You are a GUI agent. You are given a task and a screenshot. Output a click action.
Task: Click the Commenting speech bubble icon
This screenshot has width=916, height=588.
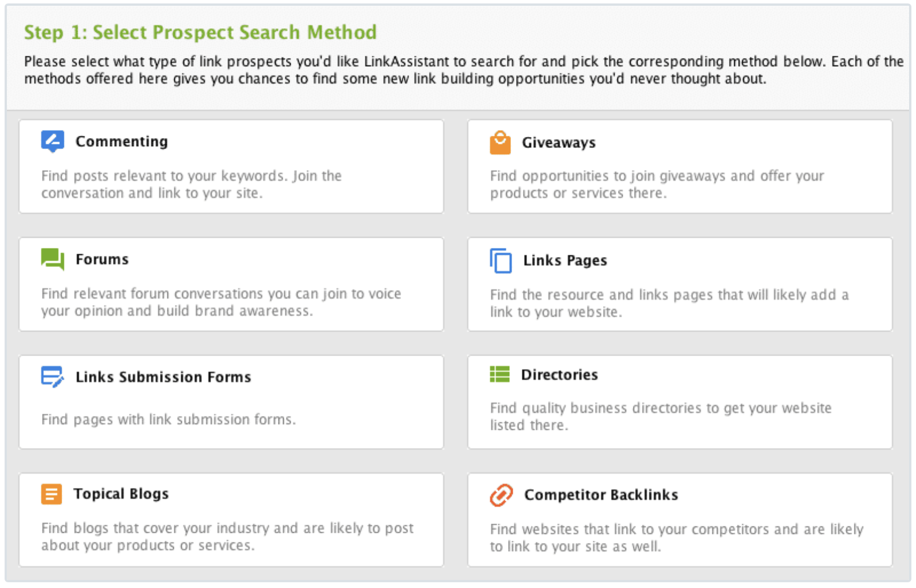[x=52, y=141]
